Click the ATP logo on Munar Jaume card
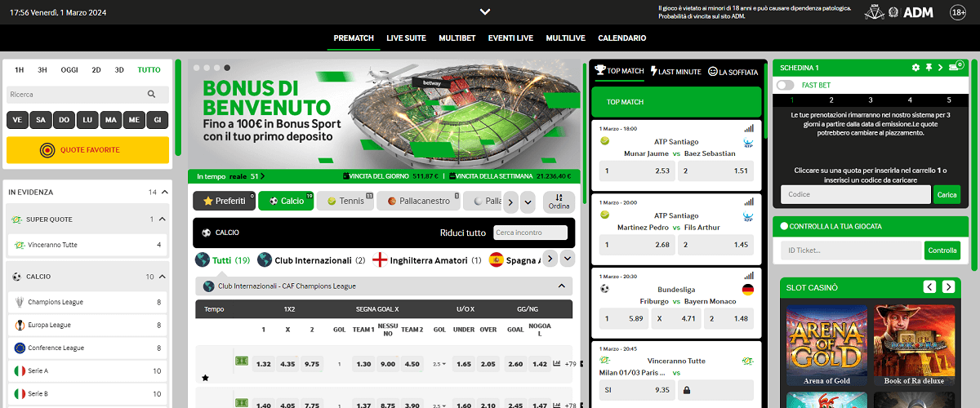 point(748,141)
